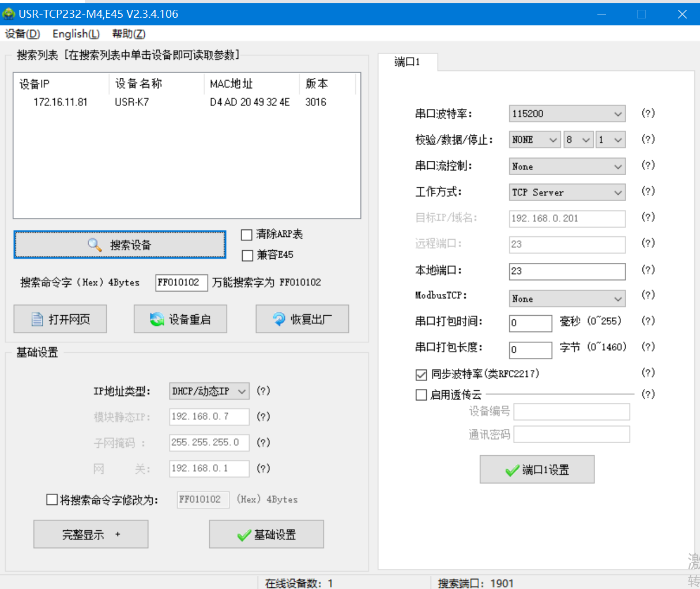This screenshot has width=700, height=589.
Task: Click the document icon on 打开网页 button
Action: tap(37, 319)
